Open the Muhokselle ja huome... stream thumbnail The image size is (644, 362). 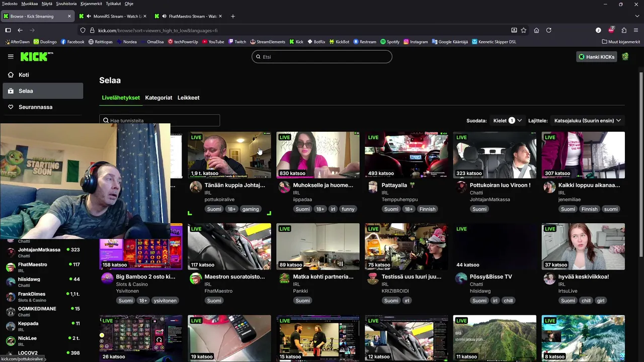[318, 155]
